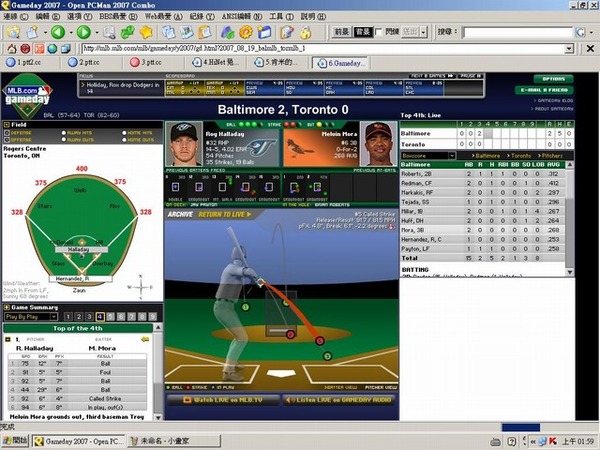Click the globe icon in the address toolbar
600x450 pixels.
tap(52, 49)
